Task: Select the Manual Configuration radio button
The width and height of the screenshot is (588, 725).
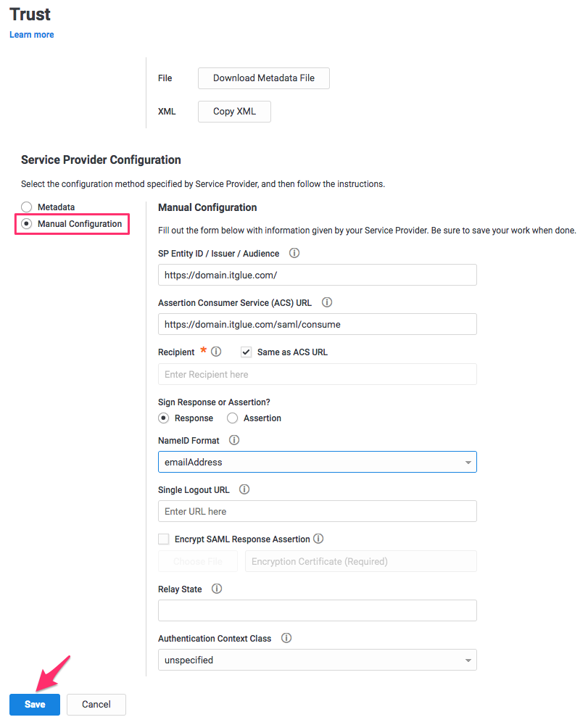Action: (x=27, y=224)
